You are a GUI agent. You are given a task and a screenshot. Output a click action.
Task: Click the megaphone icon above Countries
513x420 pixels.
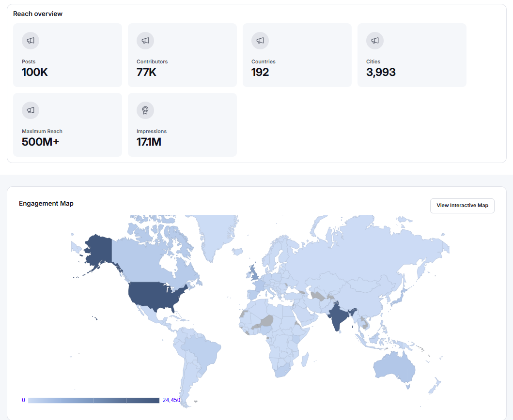coord(260,41)
